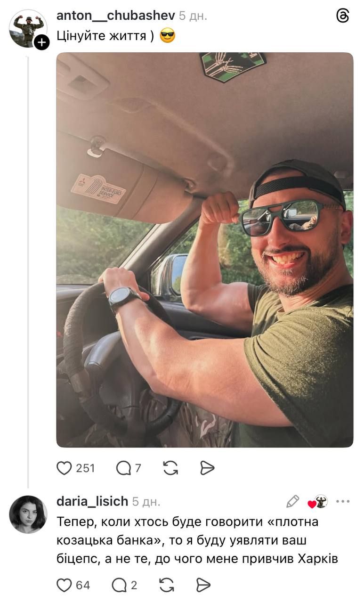Viewport: 364px width, 603px height.
Task: Repost the anton__chubashev post
Action: [170, 468]
